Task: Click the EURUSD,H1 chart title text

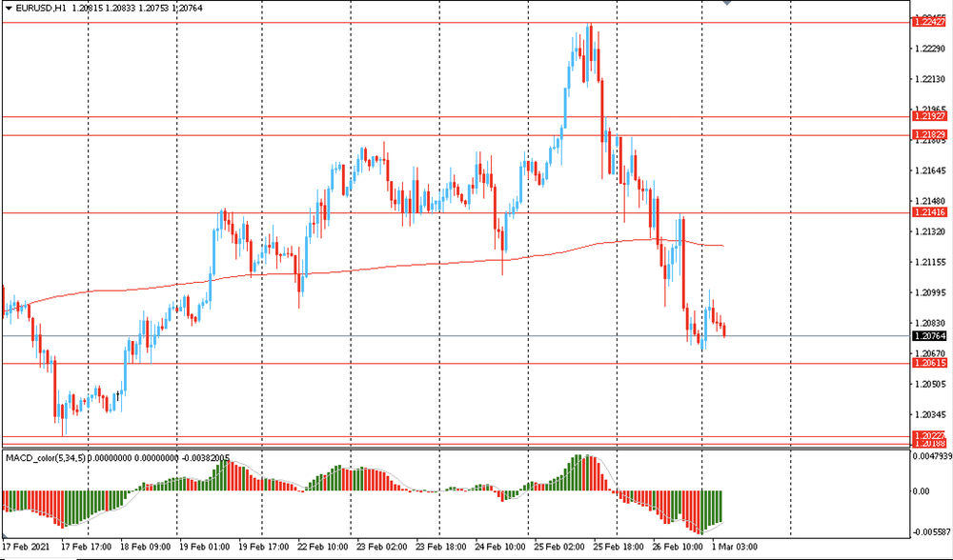Action: [x=41, y=8]
